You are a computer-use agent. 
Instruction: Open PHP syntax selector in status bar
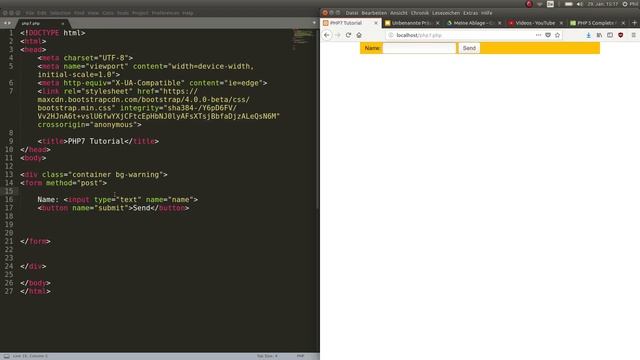(300, 356)
